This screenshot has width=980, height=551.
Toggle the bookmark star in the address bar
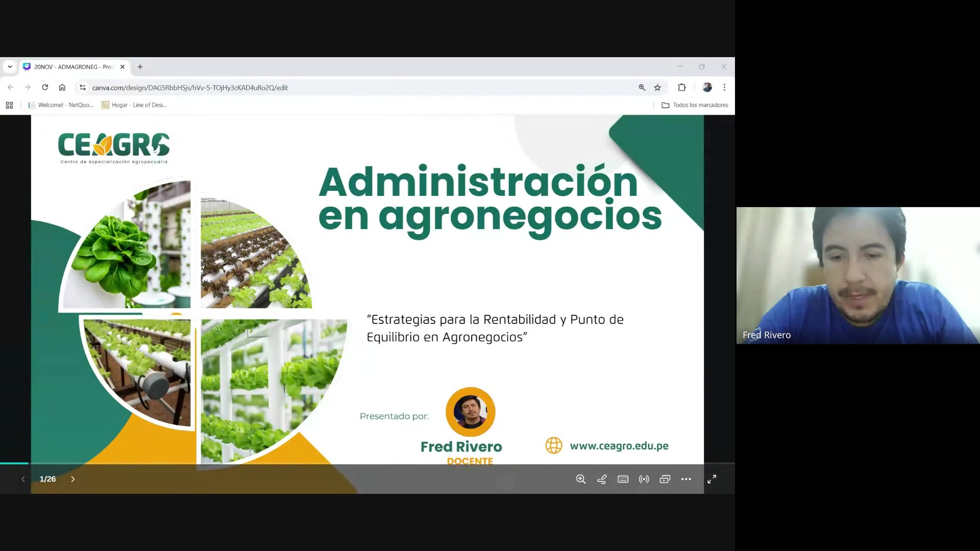[657, 87]
